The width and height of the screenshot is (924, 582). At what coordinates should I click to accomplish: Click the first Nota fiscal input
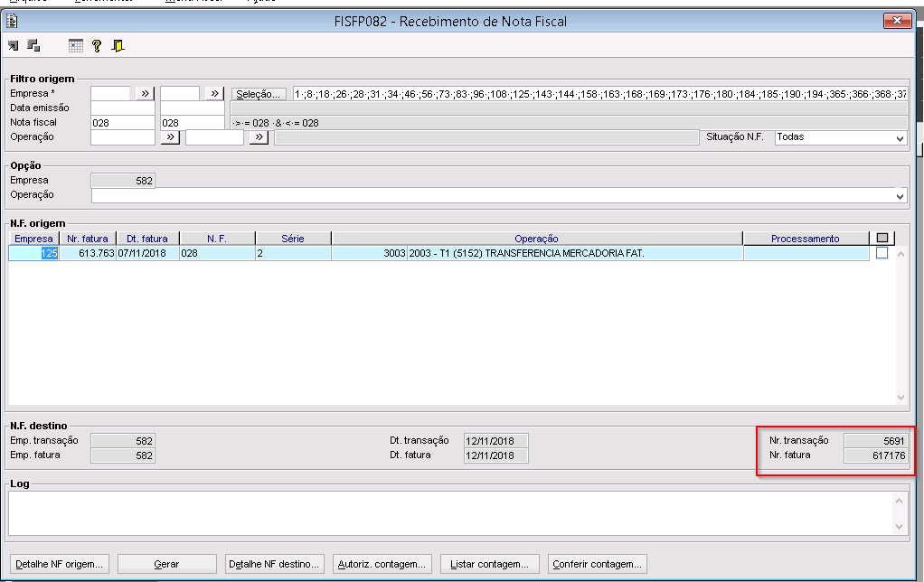point(123,123)
